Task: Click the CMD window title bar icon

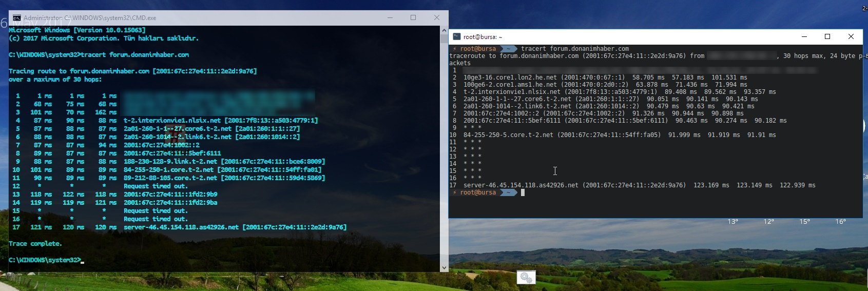Action: pos(17,17)
